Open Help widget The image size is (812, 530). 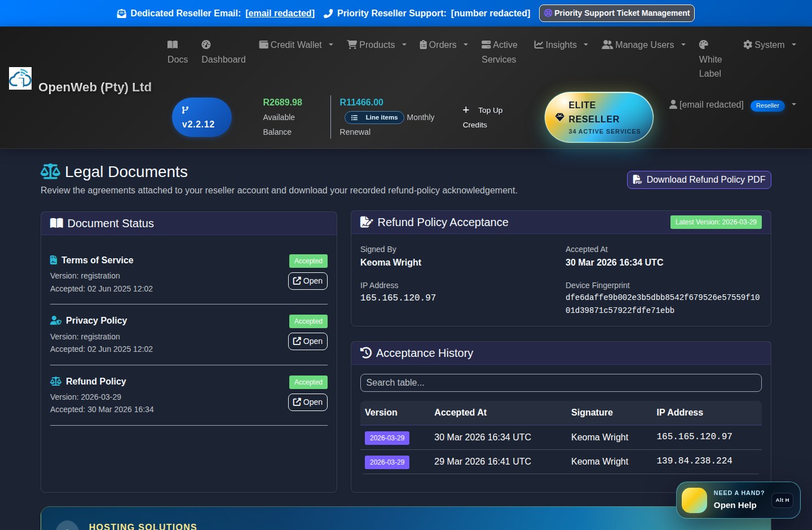(738, 500)
